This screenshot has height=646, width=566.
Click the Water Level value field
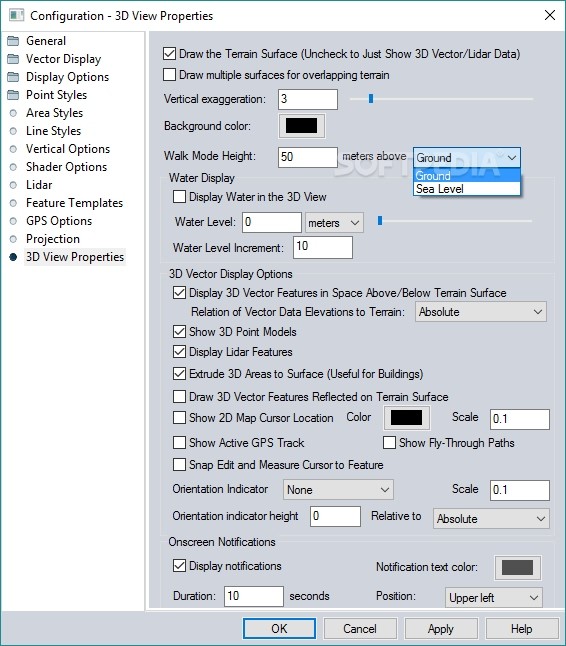pyautogui.click(x=272, y=222)
